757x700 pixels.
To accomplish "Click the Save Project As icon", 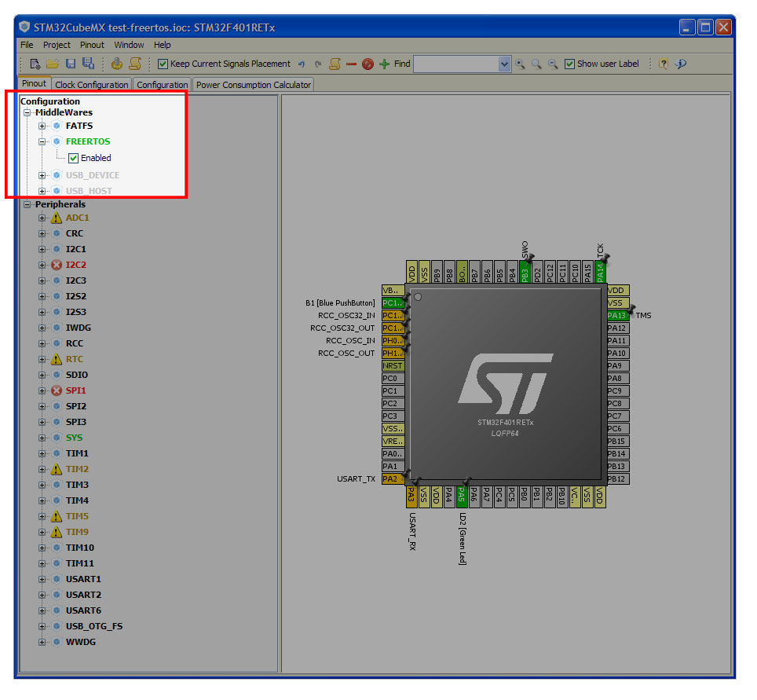I will (x=89, y=64).
